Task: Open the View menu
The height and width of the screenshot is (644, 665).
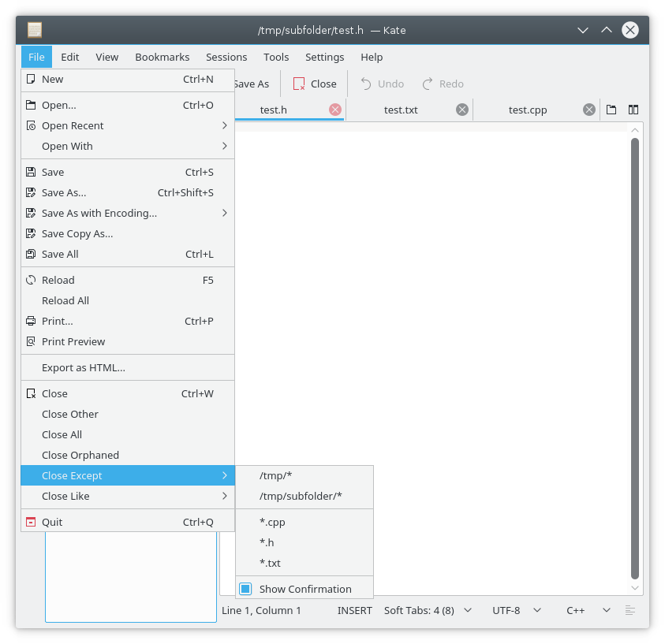Action: coord(106,57)
